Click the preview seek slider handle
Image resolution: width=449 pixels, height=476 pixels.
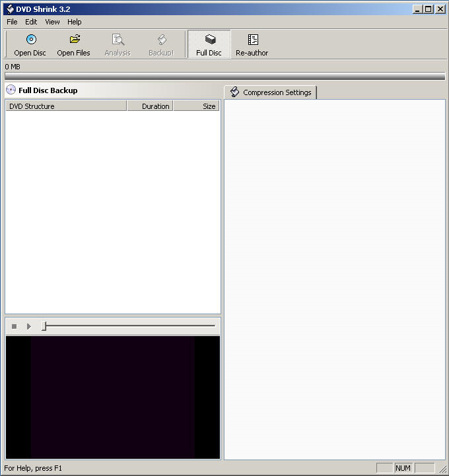coord(44,326)
